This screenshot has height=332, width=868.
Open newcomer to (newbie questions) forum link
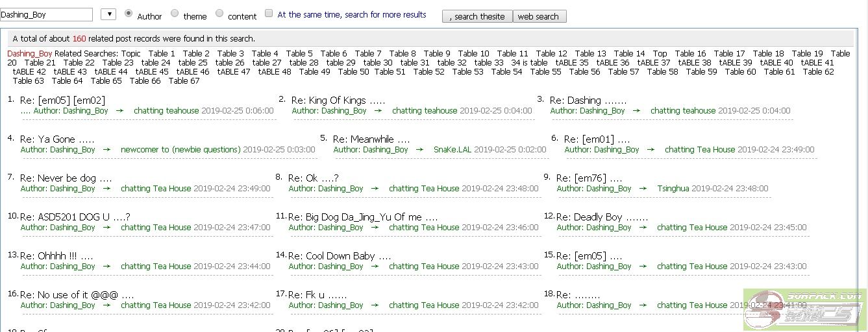pyautogui.click(x=180, y=150)
